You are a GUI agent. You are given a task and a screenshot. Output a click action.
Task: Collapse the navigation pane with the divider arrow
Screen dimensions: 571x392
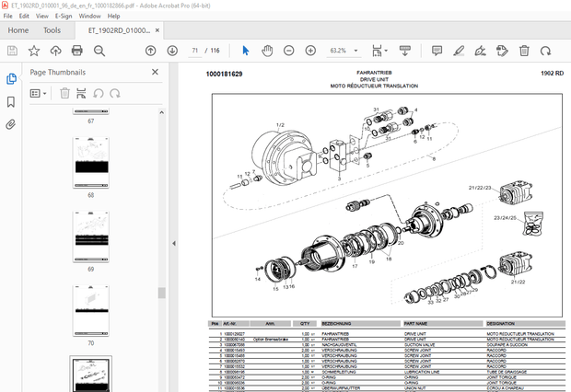pos(174,243)
